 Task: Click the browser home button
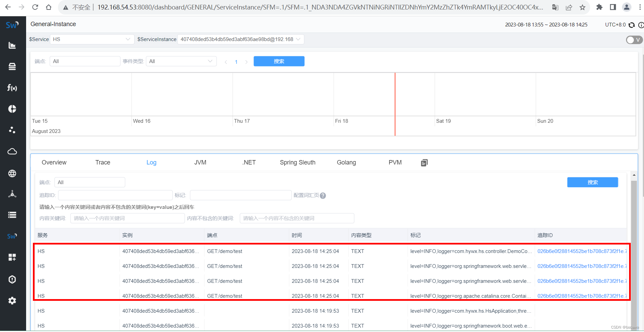point(49,7)
